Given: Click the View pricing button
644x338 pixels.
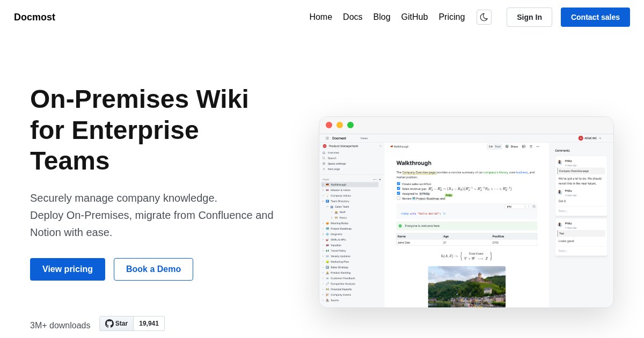Looking at the screenshot, I should point(68,269).
